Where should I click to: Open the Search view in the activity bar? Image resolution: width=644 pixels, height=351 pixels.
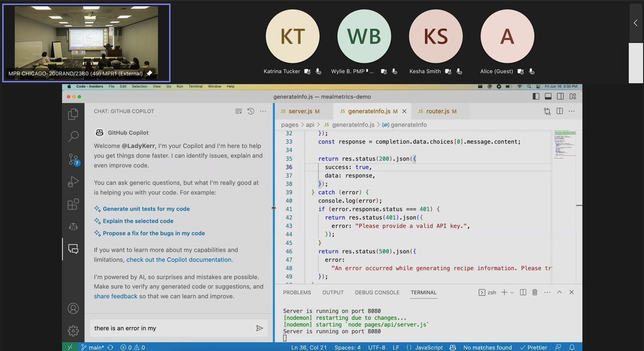(x=73, y=136)
